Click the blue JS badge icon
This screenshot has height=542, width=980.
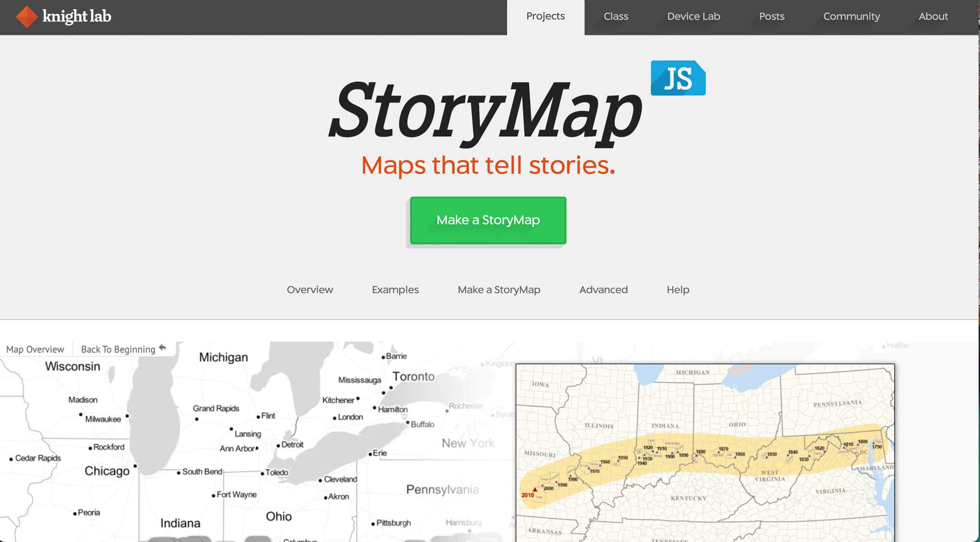pyautogui.click(x=678, y=78)
